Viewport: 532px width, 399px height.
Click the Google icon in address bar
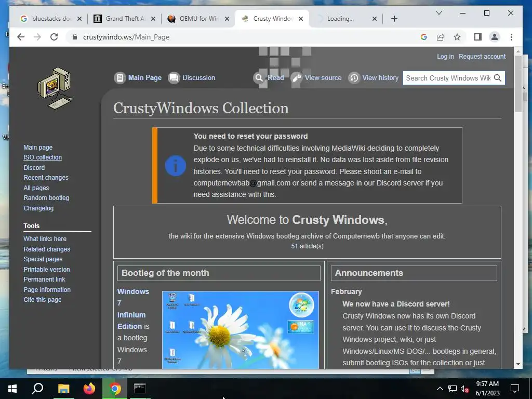[x=424, y=37]
